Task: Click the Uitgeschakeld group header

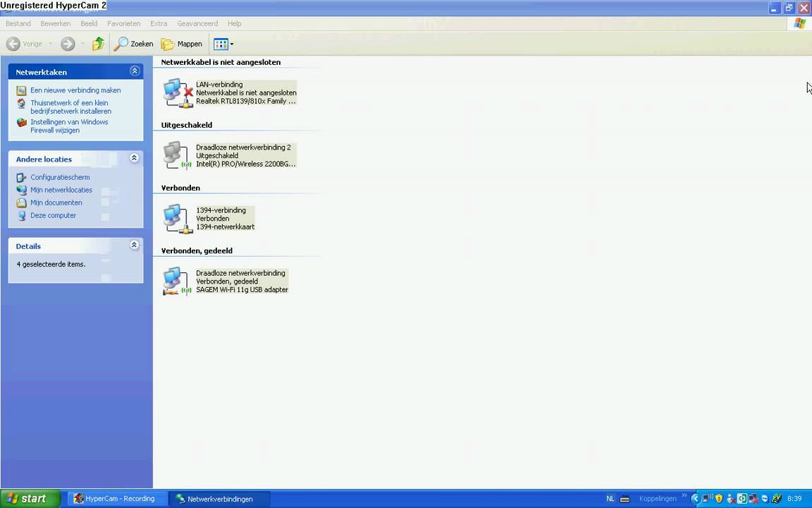Action: (186, 125)
